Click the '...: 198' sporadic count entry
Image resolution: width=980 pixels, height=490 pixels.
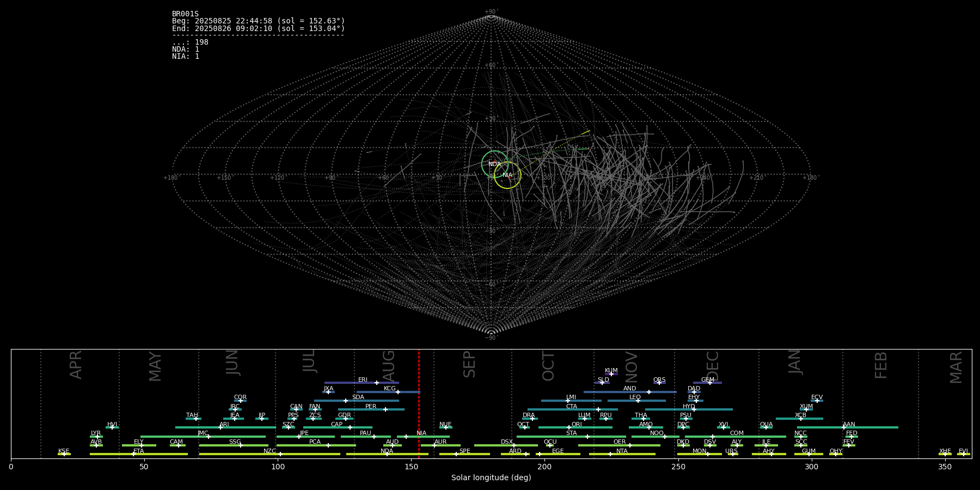(x=190, y=42)
